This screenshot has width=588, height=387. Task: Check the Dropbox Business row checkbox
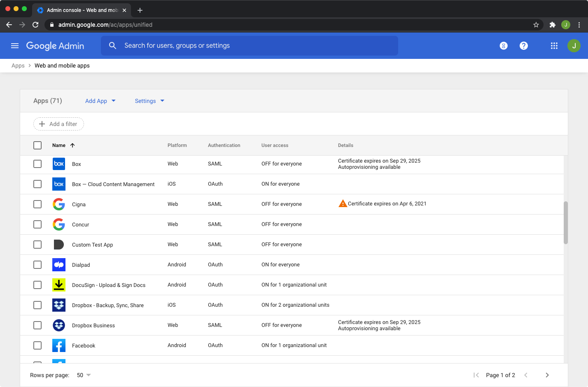coord(37,325)
